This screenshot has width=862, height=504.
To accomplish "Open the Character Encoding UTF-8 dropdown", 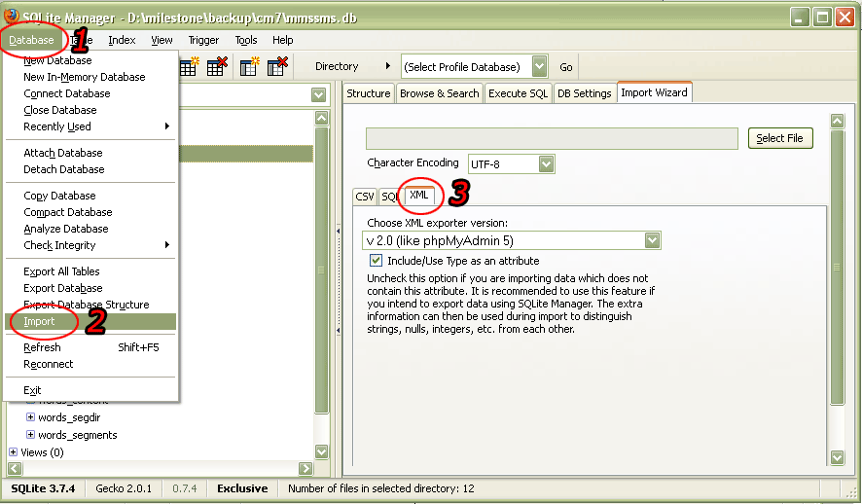I will [x=546, y=163].
